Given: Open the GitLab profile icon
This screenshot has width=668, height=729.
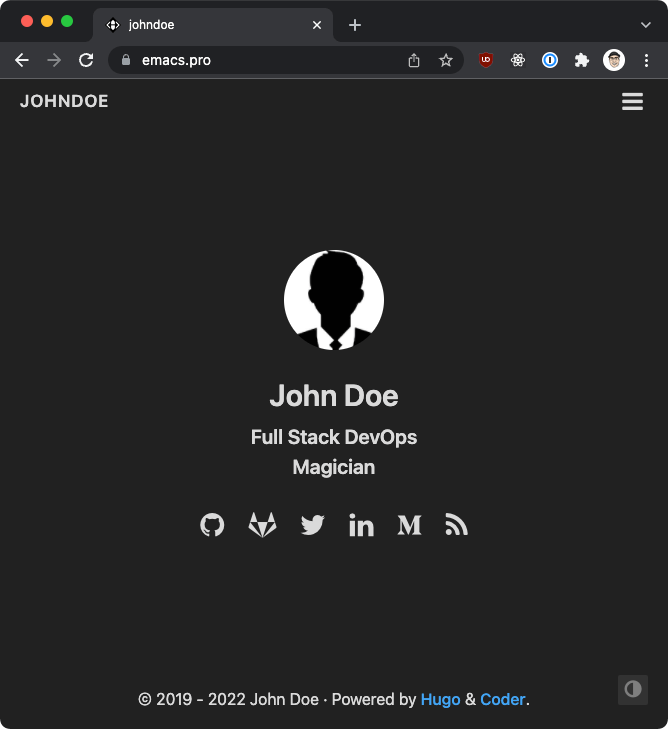Looking at the screenshot, I should 262,525.
